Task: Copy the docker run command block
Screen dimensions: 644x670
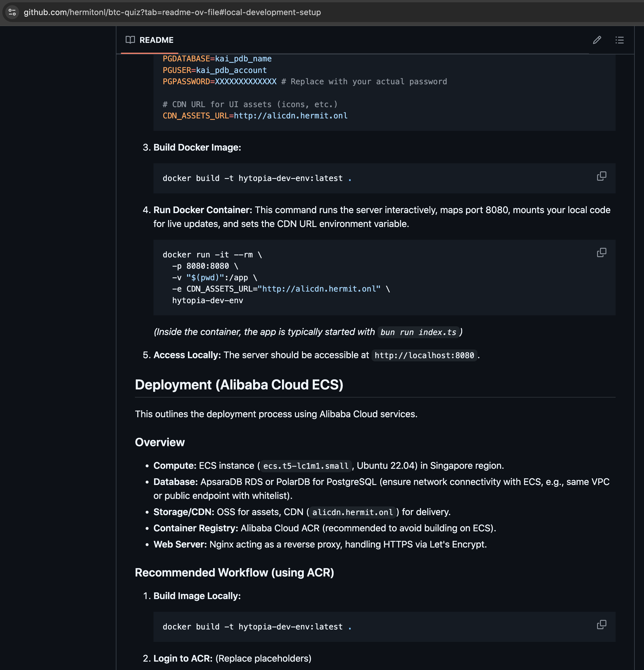Action: 601,252
